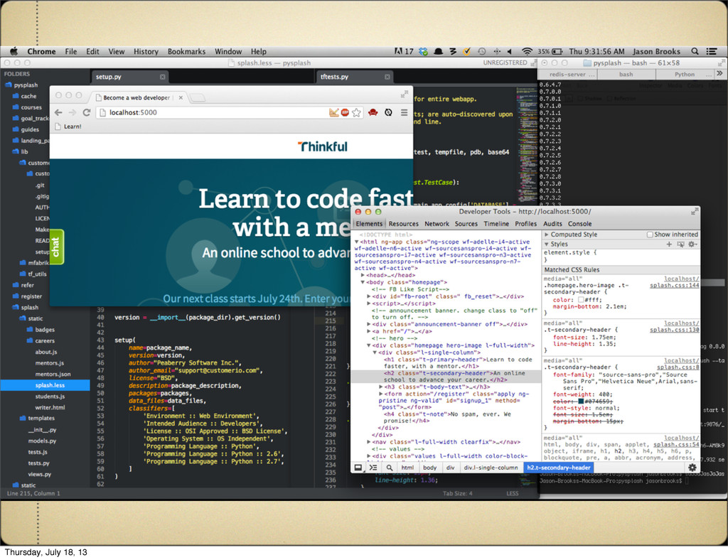Open the History menu in the menu bar
The image size is (728, 560).
[x=146, y=51]
